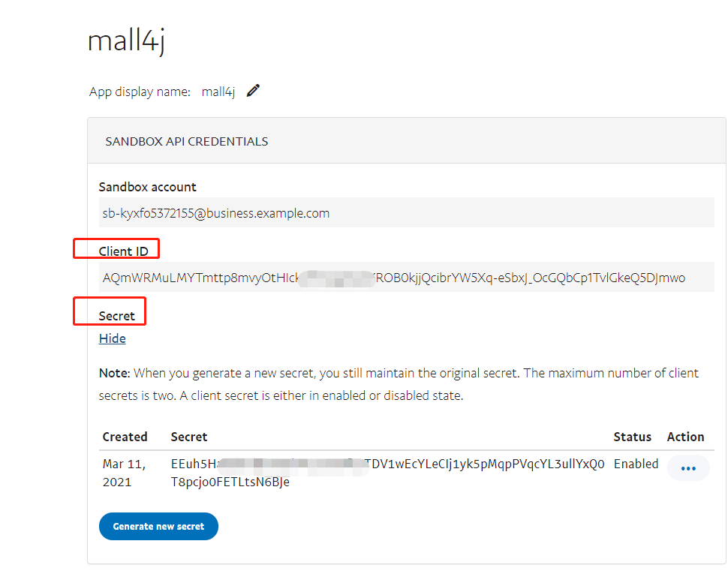Screen dimensions: 728x571
Task: Open the three-dot Action menu
Action: pos(688,468)
